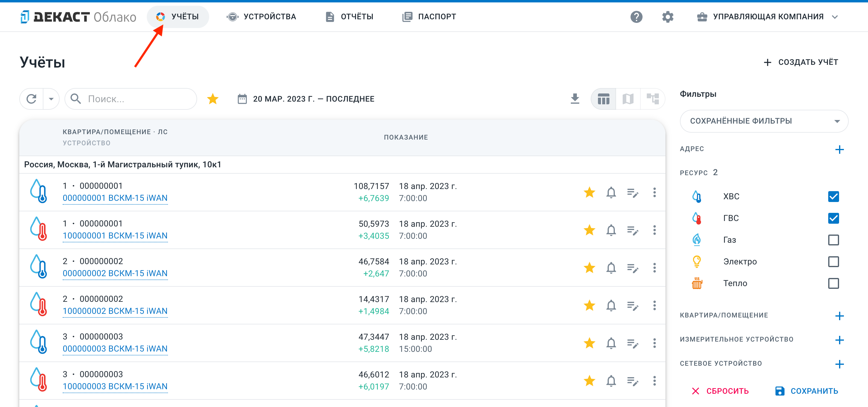This screenshot has width=868, height=407.
Task: Switch to tree hierarchy view icon
Action: pyautogui.click(x=653, y=99)
